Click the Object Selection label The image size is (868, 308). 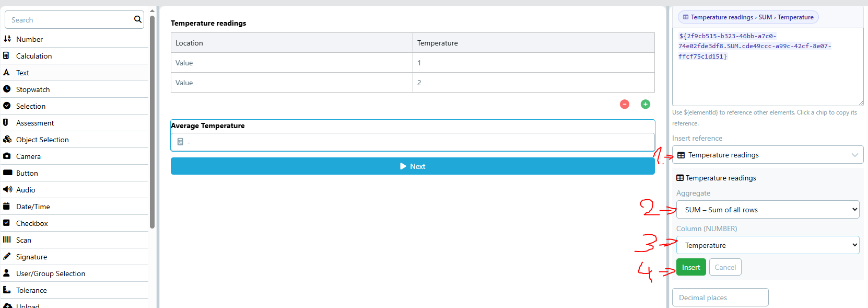[42, 140]
